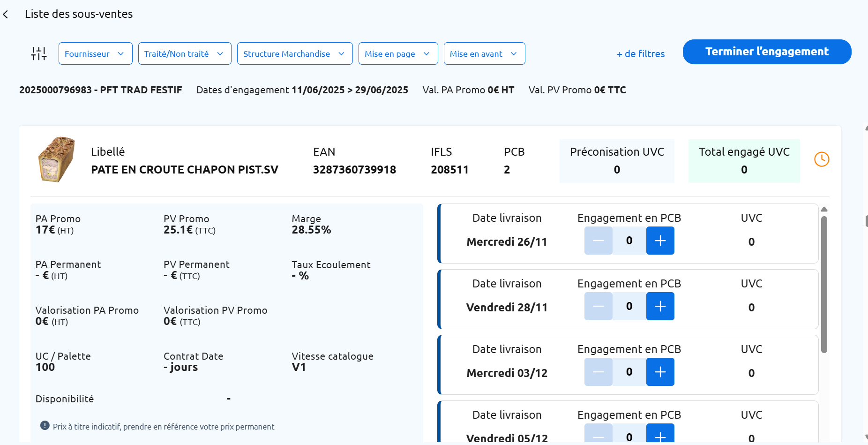Expand Structure Marchandise dropdown
The height and width of the screenshot is (445, 868).
[294, 53]
